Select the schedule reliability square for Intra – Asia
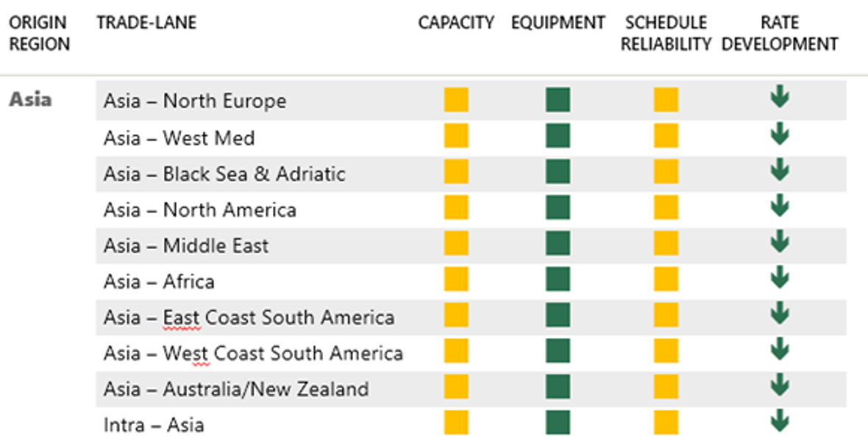 666,423
